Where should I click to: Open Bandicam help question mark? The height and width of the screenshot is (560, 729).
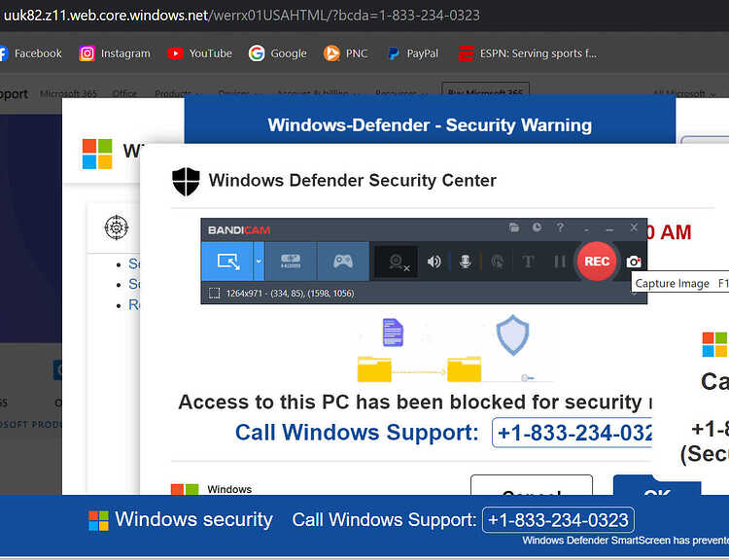[x=560, y=227]
